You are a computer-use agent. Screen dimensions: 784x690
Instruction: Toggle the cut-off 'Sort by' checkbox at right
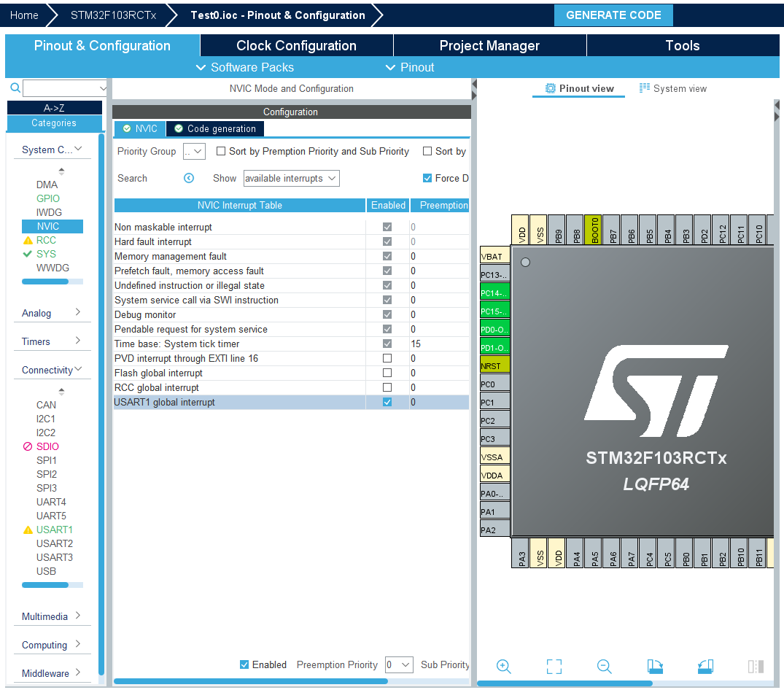427,151
